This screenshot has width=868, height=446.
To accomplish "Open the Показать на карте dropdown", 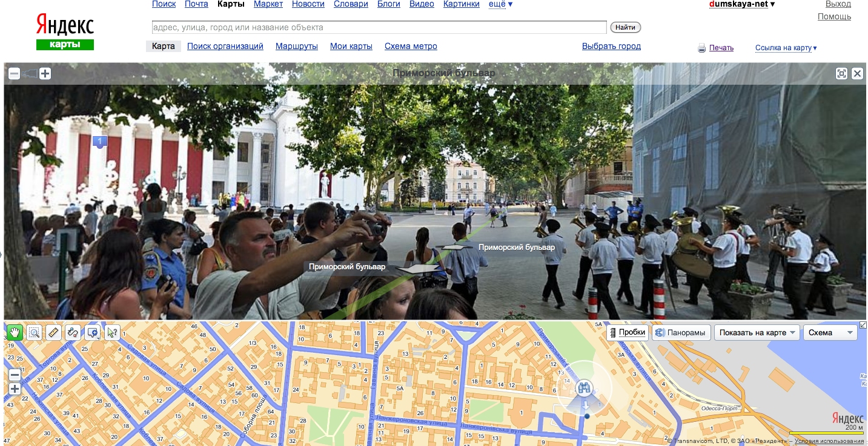I will (757, 332).
